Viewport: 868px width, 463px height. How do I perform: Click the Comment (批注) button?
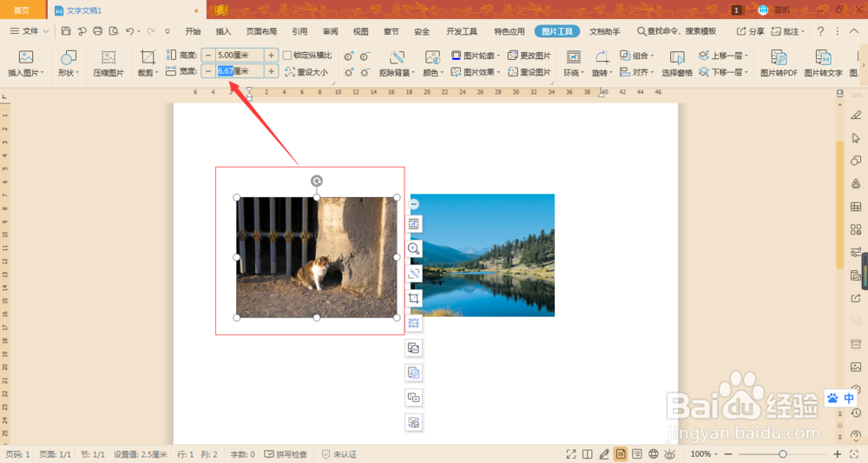787,31
